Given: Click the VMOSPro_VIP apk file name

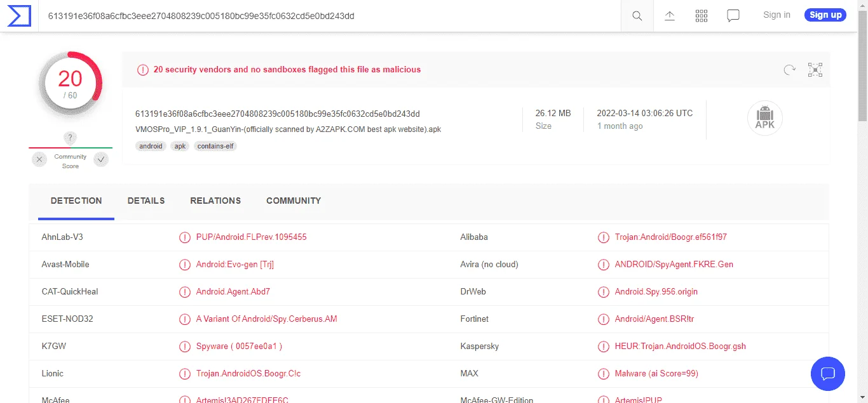Looking at the screenshot, I should tap(288, 129).
